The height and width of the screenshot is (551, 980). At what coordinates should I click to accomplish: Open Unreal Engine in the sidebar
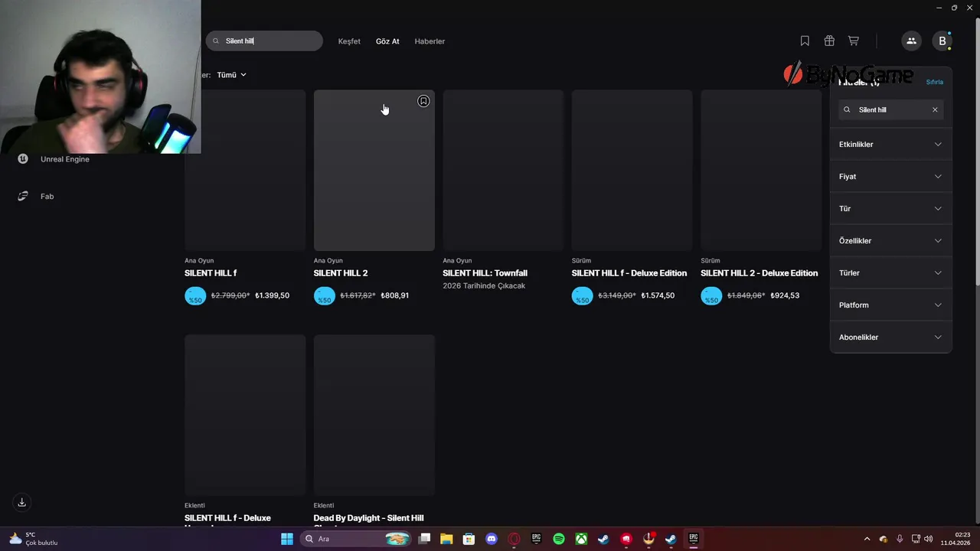(x=54, y=159)
